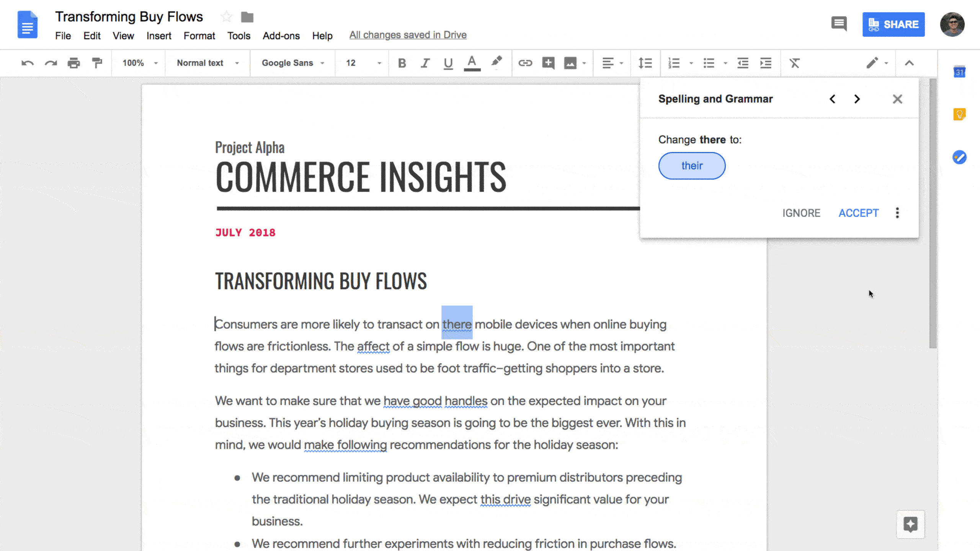Toggle the Underline formatting icon
The width and height of the screenshot is (980, 551).
tap(448, 63)
